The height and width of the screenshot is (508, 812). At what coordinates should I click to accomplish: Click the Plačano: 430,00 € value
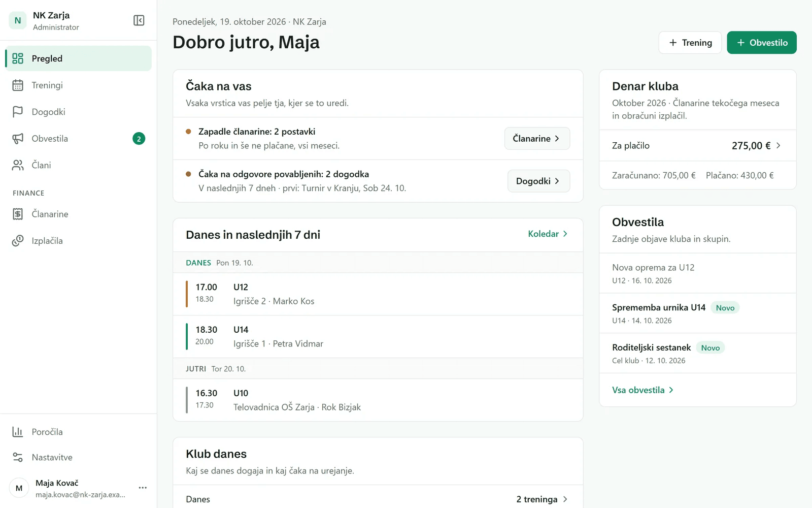(x=740, y=175)
